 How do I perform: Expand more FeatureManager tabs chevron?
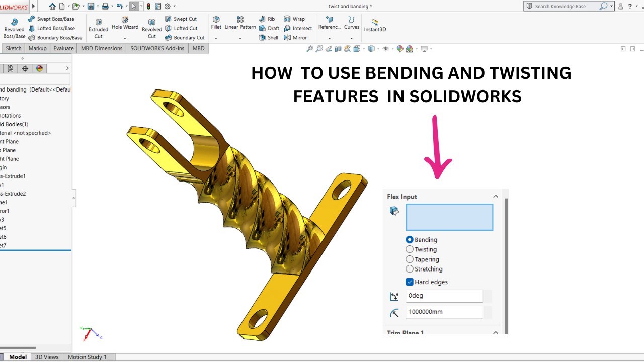[67, 68]
